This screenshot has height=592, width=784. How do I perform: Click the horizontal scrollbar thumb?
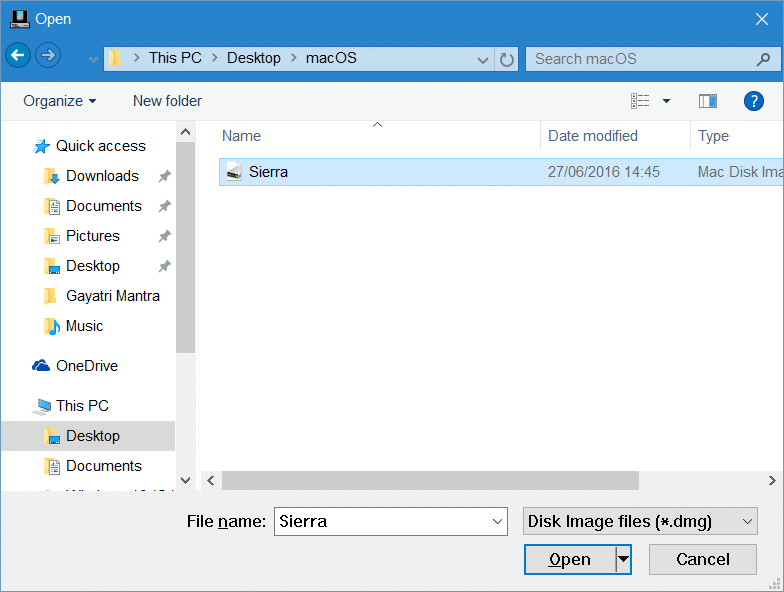430,480
